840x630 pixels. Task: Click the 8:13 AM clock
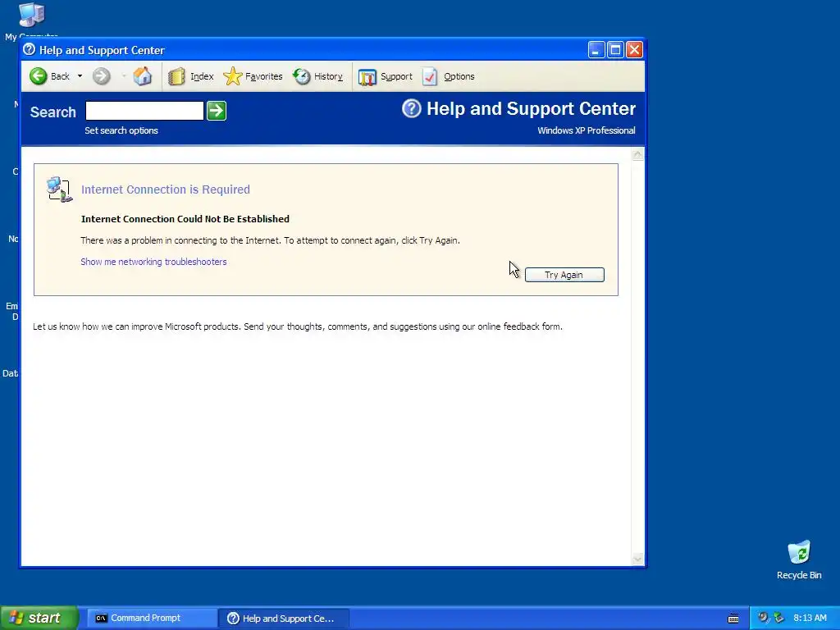pos(810,618)
